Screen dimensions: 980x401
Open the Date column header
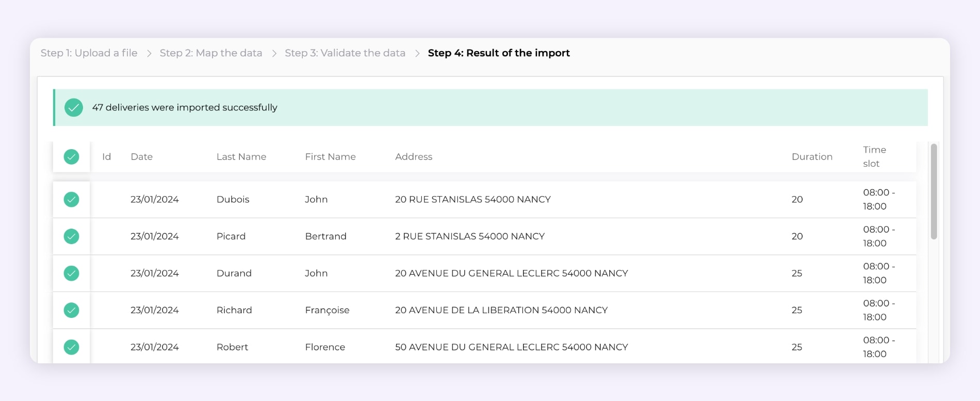pyautogui.click(x=141, y=156)
